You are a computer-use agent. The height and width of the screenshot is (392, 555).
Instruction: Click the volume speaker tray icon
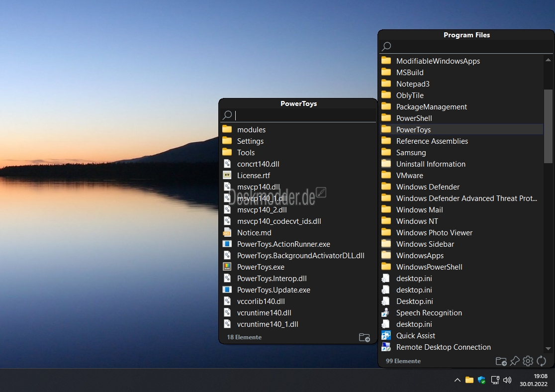coord(507,380)
